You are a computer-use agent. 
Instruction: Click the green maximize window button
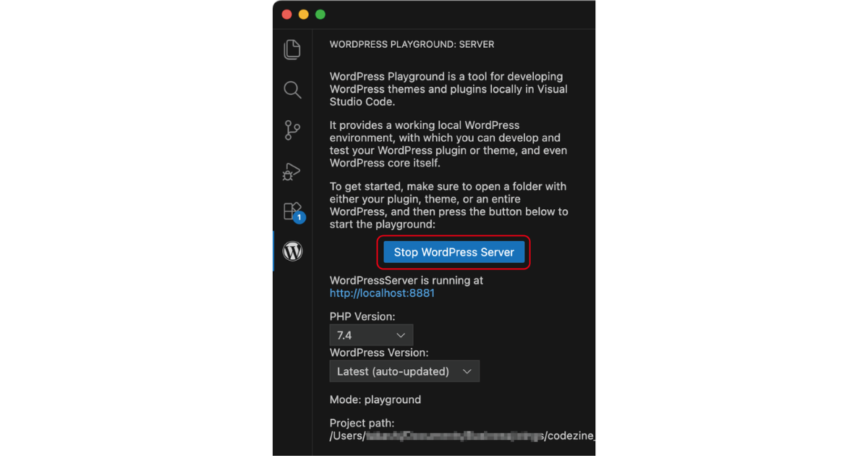[x=320, y=14]
